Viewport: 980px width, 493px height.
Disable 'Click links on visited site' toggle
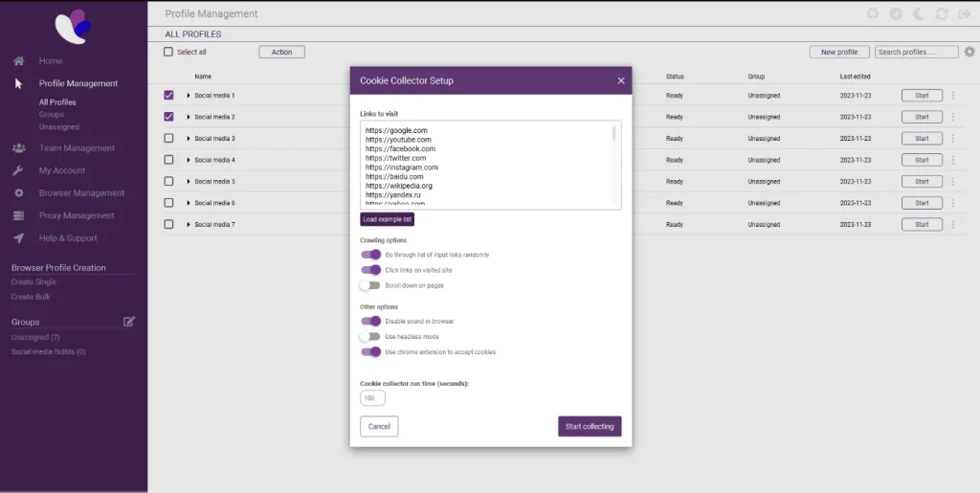point(370,270)
